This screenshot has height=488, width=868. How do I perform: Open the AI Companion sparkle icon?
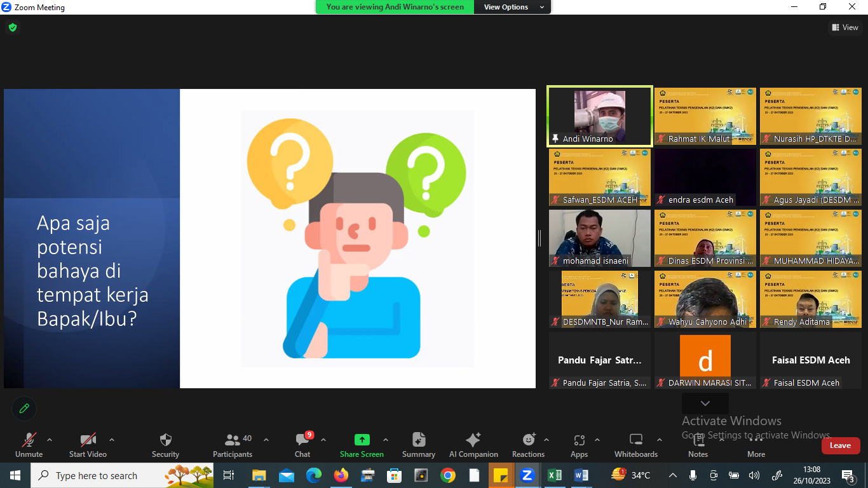[x=473, y=440]
